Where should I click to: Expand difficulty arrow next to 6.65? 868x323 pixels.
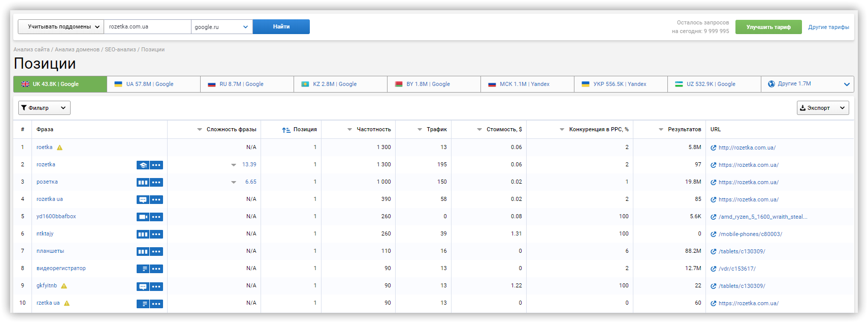234,182
